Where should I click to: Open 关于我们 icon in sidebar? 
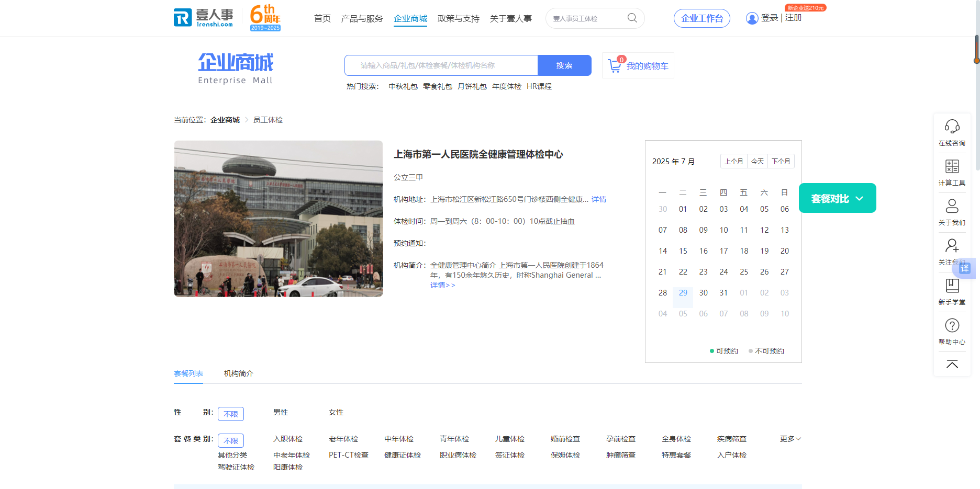coord(952,206)
